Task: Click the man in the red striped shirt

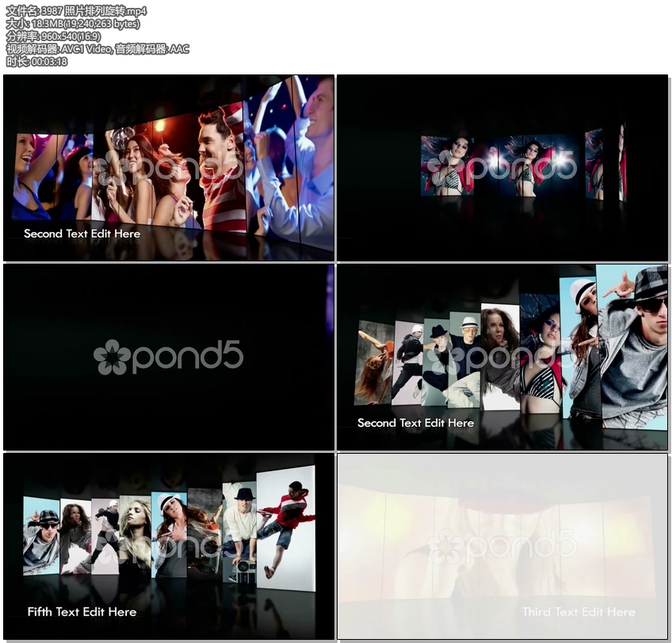Action: pyautogui.click(x=220, y=170)
